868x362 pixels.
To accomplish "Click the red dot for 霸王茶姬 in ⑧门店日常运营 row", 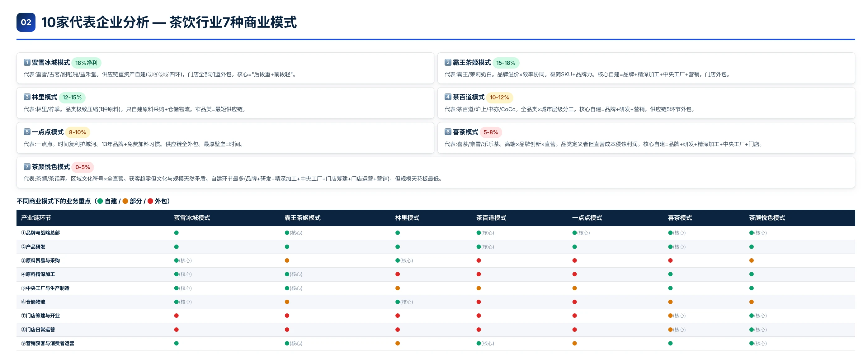I will [287, 330].
